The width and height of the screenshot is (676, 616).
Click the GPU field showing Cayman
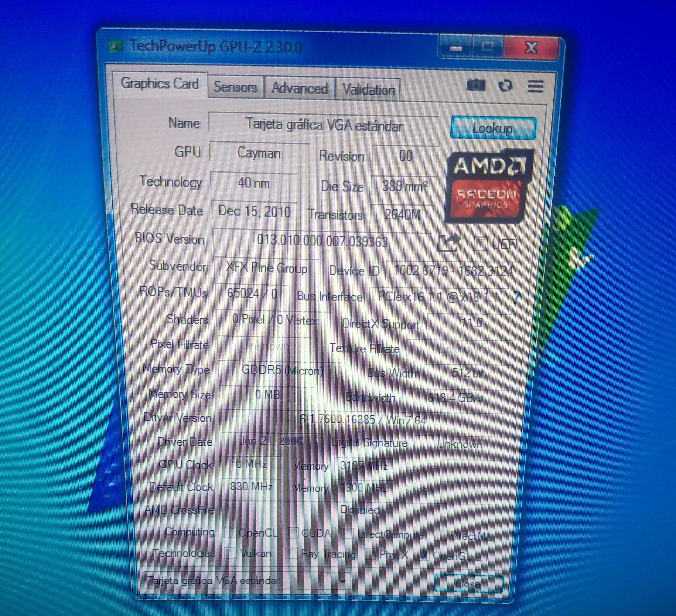pyautogui.click(x=259, y=153)
